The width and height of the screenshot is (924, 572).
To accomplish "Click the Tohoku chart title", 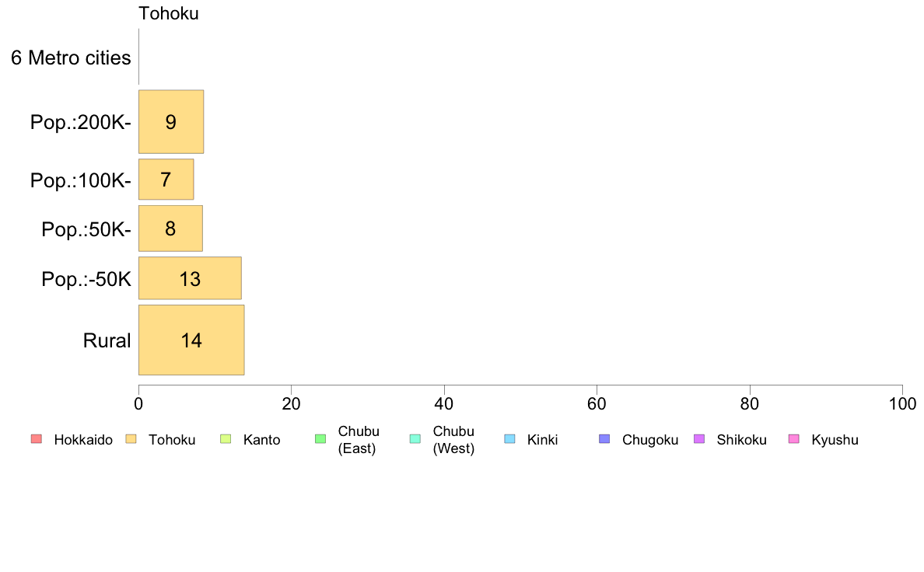I will pyautogui.click(x=169, y=13).
